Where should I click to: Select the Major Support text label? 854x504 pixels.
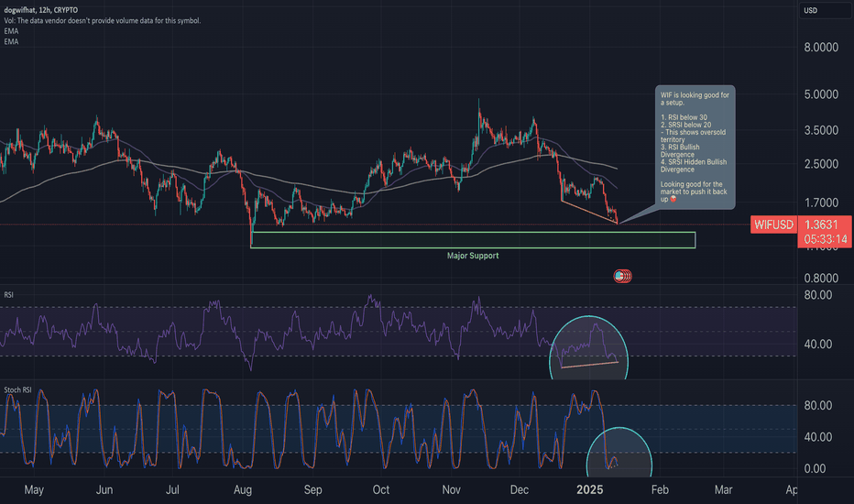[473, 256]
